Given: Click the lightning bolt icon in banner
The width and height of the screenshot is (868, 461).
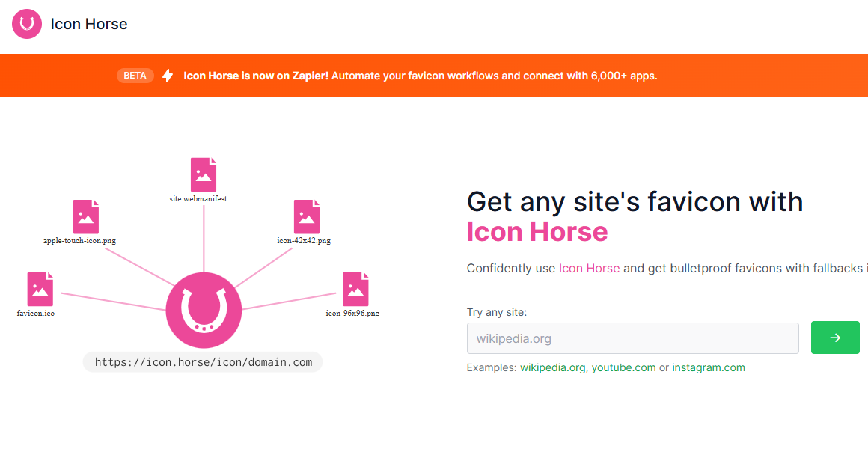Looking at the screenshot, I should [168, 76].
